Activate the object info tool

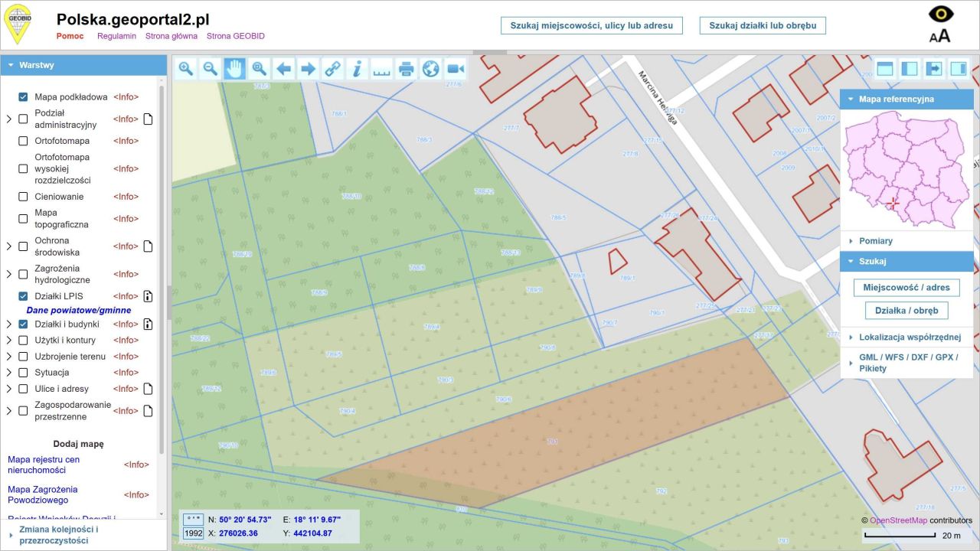click(358, 69)
